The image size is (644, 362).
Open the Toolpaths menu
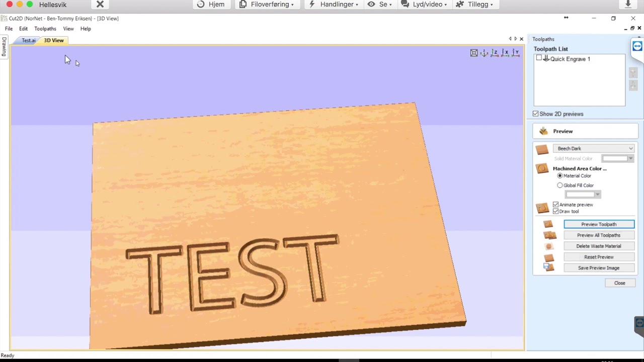tap(45, 29)
